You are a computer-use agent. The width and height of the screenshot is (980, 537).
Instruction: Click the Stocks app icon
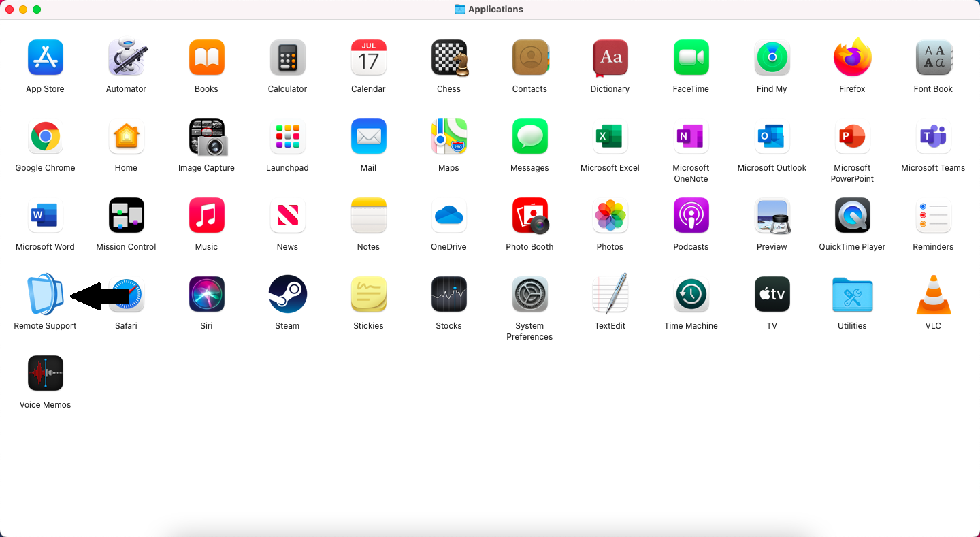pyautogui.click(x=449, y=294)
